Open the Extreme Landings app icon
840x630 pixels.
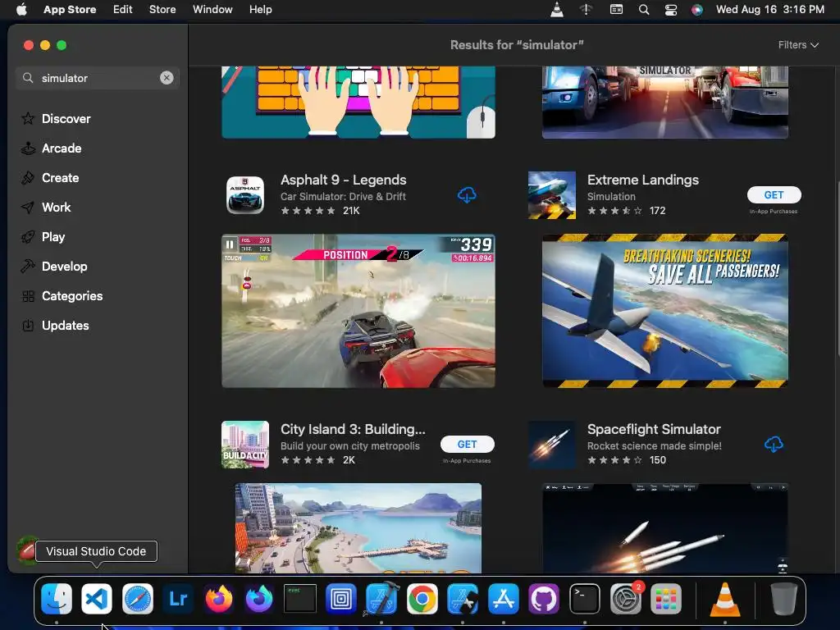pos(552,195)
